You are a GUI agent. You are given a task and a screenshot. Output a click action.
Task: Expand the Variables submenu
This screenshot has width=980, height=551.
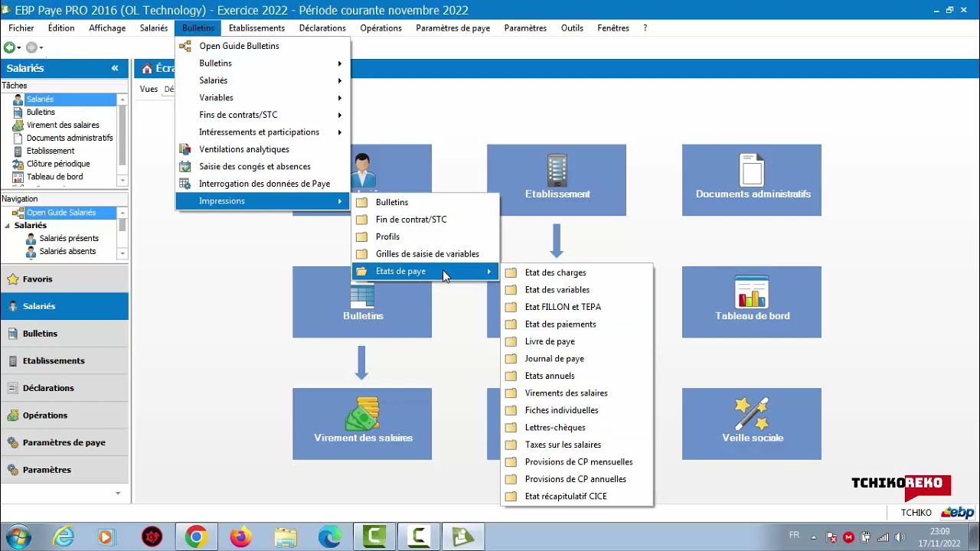point(339,98)
